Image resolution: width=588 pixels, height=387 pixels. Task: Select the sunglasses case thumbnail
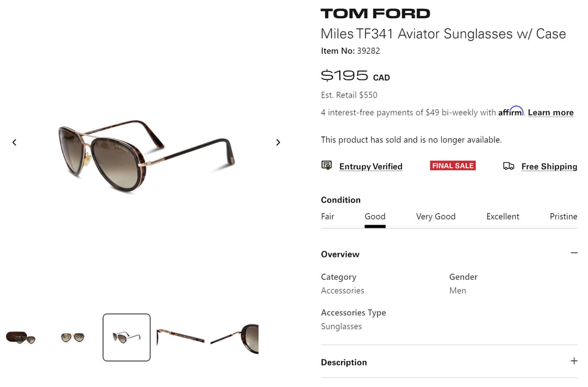pos(21,337)
